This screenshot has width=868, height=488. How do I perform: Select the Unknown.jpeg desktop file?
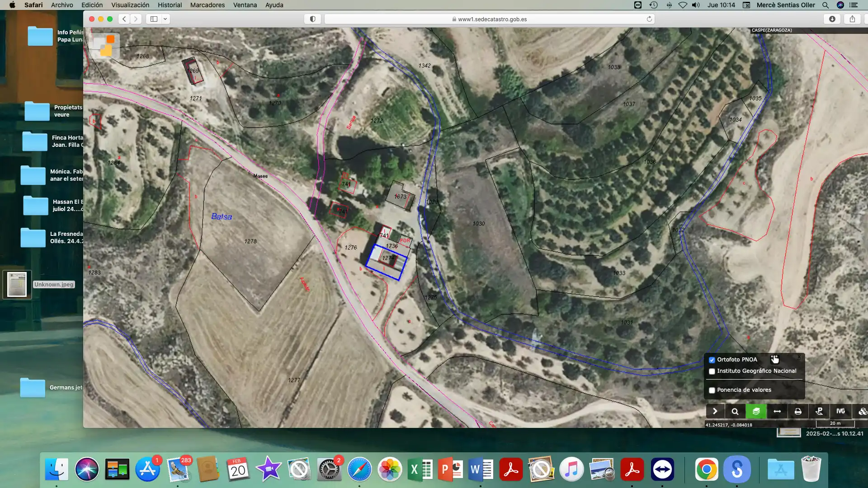17,285
